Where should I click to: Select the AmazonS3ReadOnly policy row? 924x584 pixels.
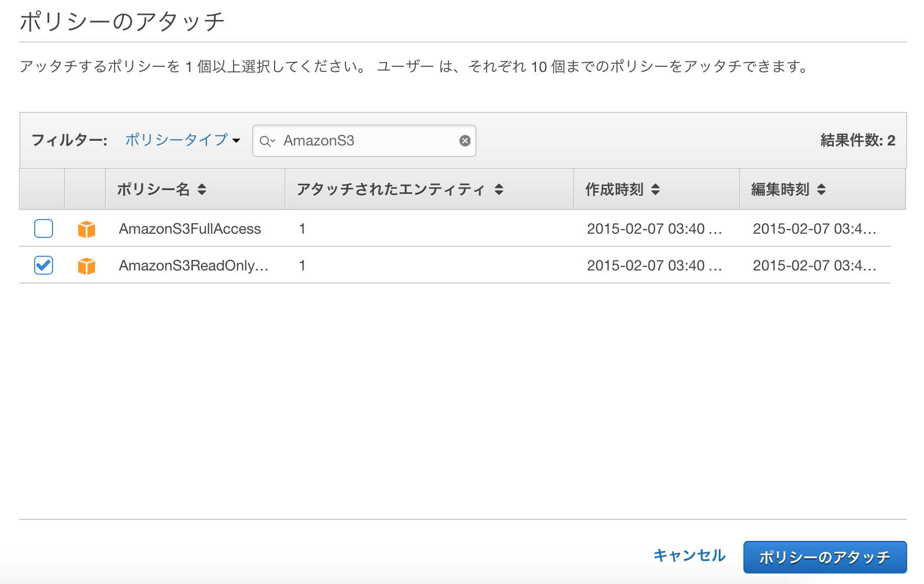coord(193,266)
